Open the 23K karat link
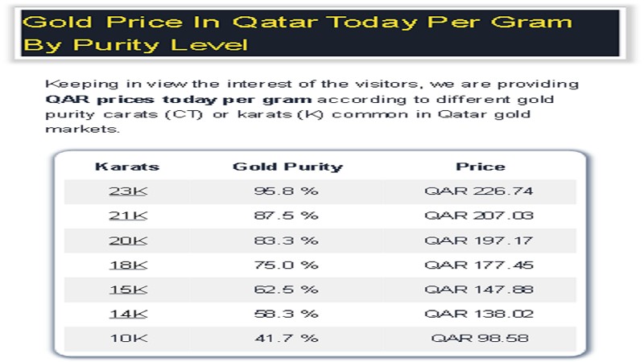The image size is (644, 362). pos(127,191)
